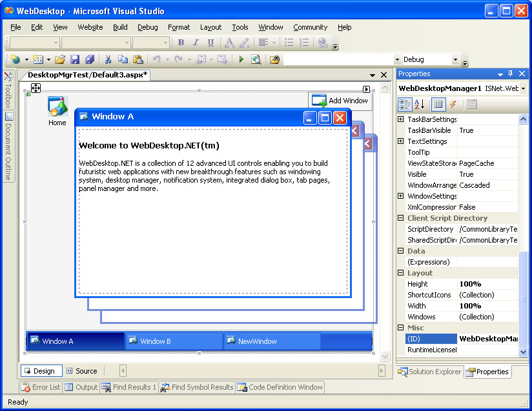Collapse the Layout property category
The width and height of the screenshot is (532, 411).
pyautogui.click(x=400, y=273)
